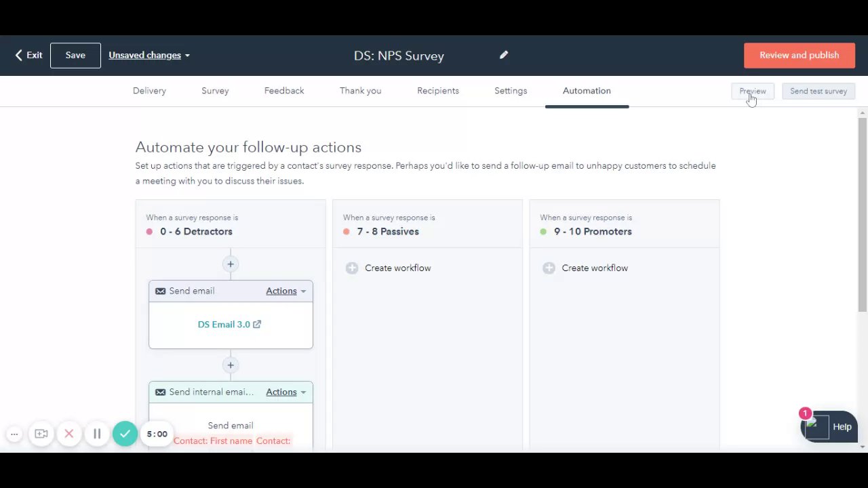Expand the Unsaved changes dropdown
This screenshot has height=488, width=868.
click(149, 56)
